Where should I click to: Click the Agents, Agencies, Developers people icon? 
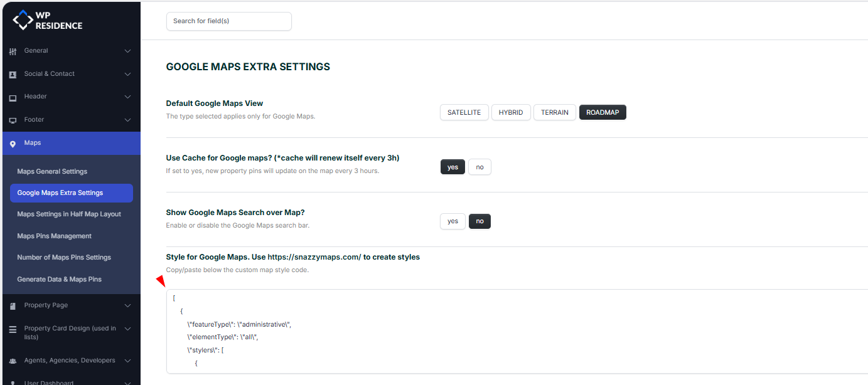click(13, 361)
